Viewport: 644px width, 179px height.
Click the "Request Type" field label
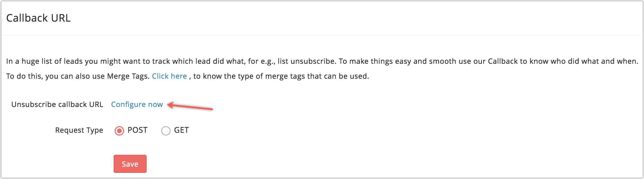pos(79,130)
